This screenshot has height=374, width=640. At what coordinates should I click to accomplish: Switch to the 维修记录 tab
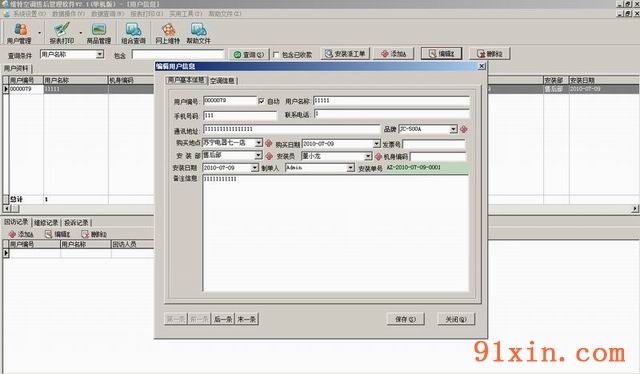point(46,223)
